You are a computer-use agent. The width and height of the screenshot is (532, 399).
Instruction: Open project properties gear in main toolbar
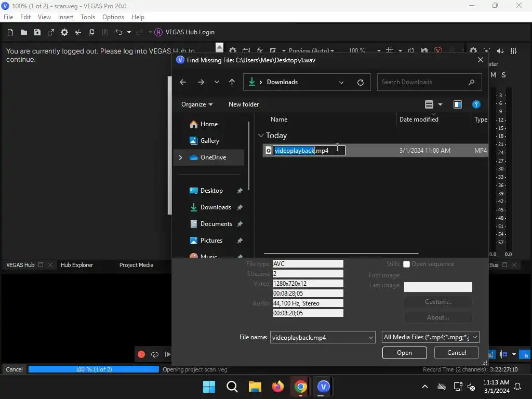64,32
